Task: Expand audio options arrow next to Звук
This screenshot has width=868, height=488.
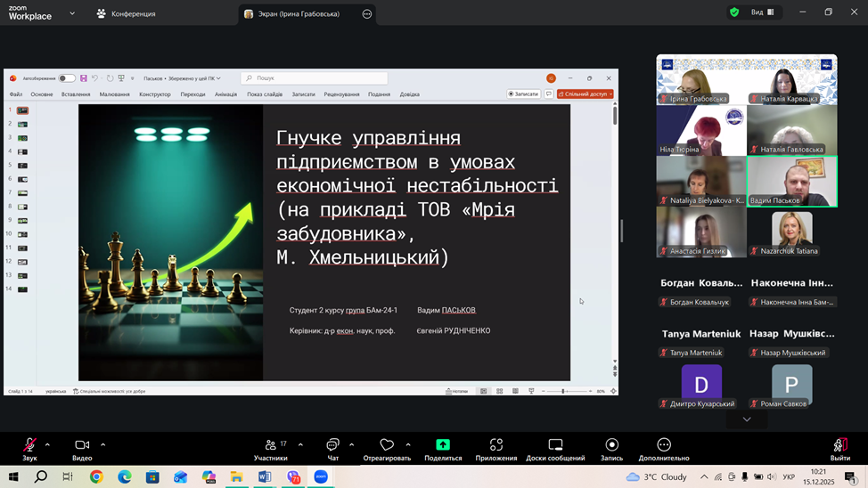Action: coord(47,444)
